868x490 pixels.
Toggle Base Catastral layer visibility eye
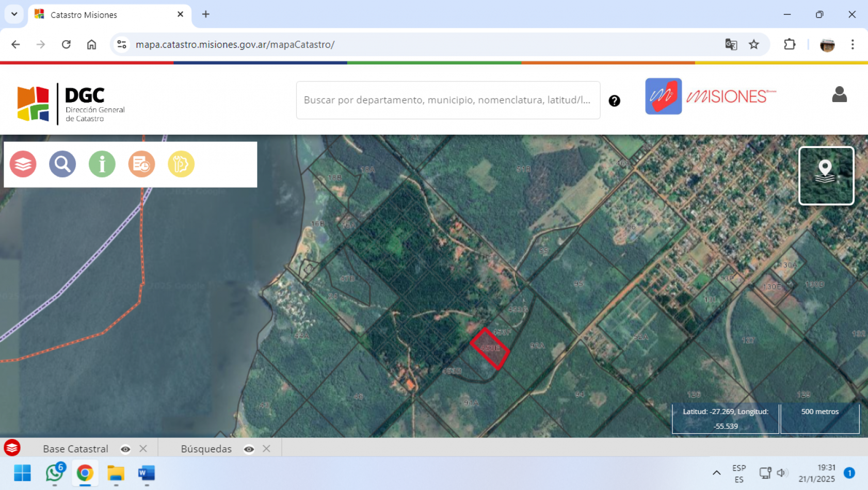125,449
